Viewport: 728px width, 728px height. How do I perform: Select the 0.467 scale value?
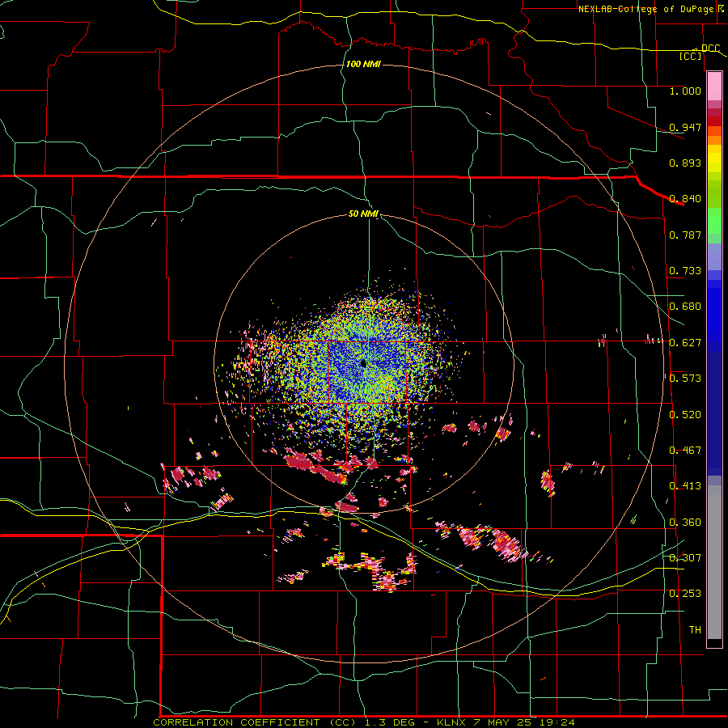pyautogui.click(x=685, y=451)
